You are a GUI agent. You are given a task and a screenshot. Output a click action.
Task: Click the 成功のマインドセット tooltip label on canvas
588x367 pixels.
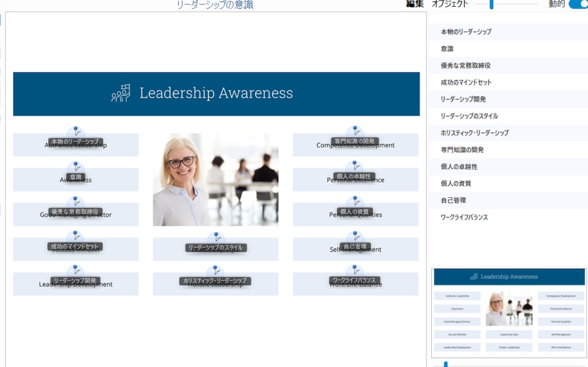[x=75, y=246]
